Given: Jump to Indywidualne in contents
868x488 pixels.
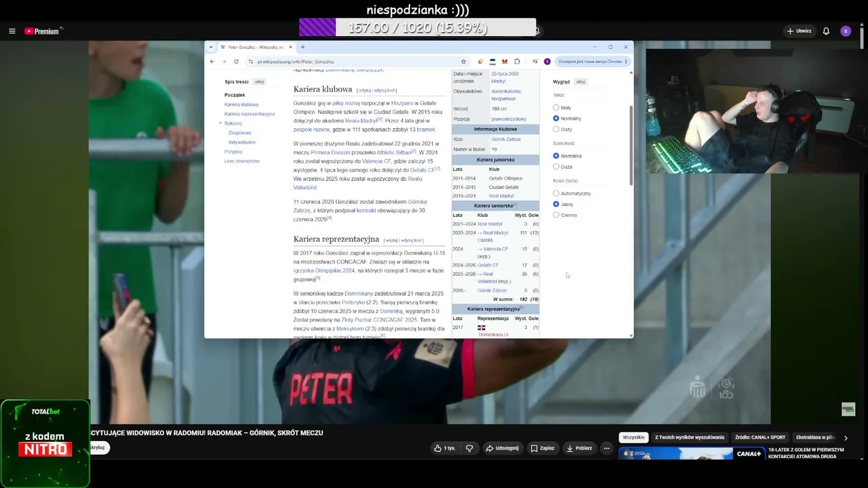Looking at the screenshot, I should [242, 142].
